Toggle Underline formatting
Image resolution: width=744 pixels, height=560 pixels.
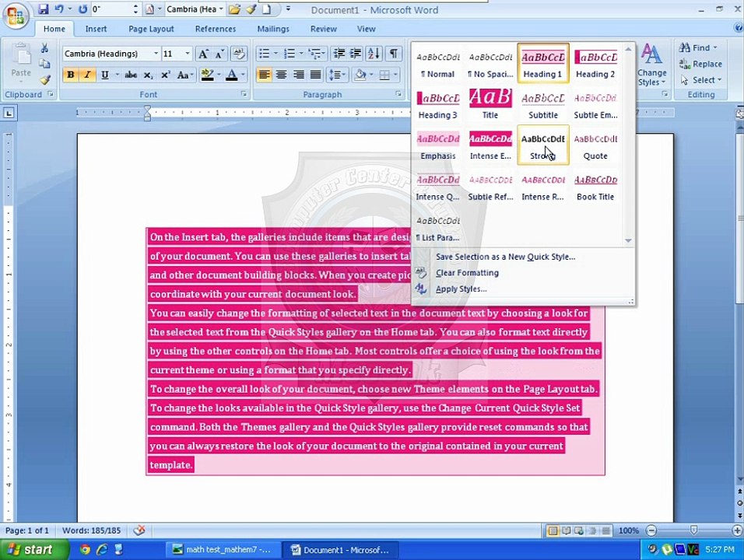coord(105,75)
